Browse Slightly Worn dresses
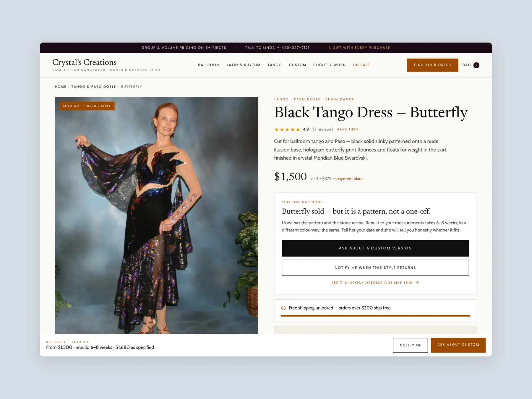Viewport: 532px width, 399px height. (x=329, y=65)
